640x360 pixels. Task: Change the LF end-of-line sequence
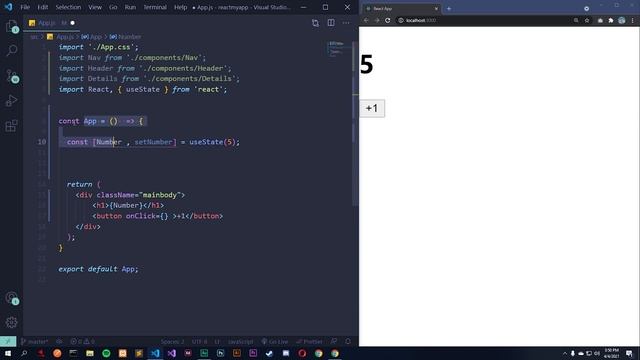(x=217, y=341)
